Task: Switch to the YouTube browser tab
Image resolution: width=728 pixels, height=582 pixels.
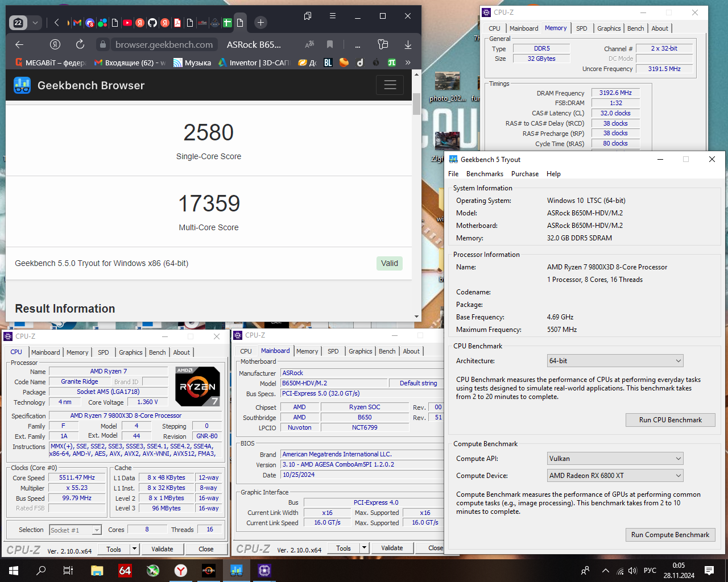Action: click(127, 23)
